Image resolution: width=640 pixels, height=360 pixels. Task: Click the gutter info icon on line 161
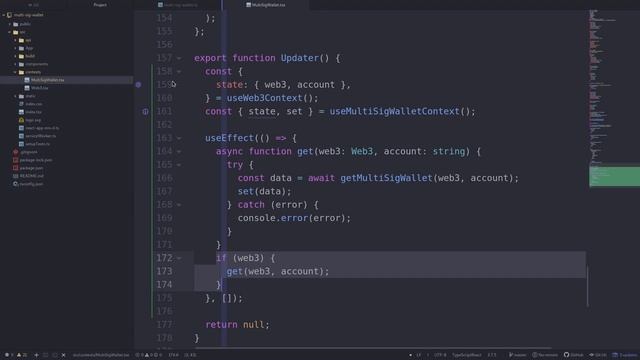click(145, 111)
